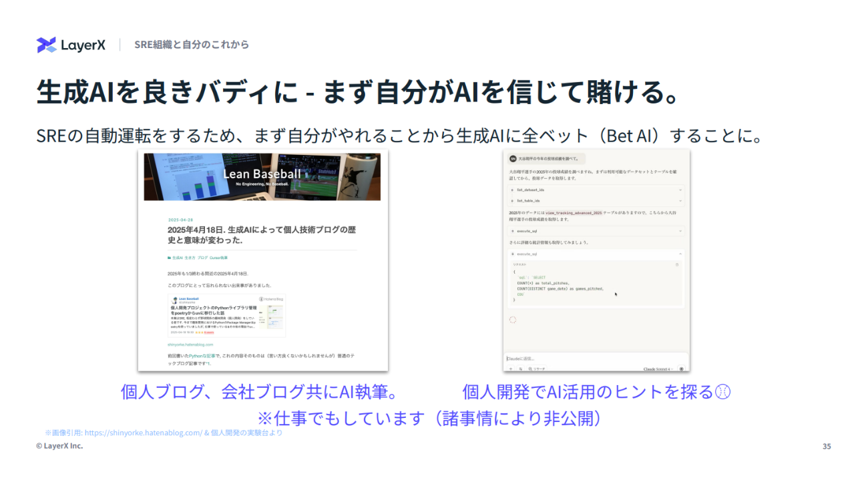Expand the first execute_sql tool call
Image resolution: width=868 pixels, height=488 pixels.
(x=595, y=231)
